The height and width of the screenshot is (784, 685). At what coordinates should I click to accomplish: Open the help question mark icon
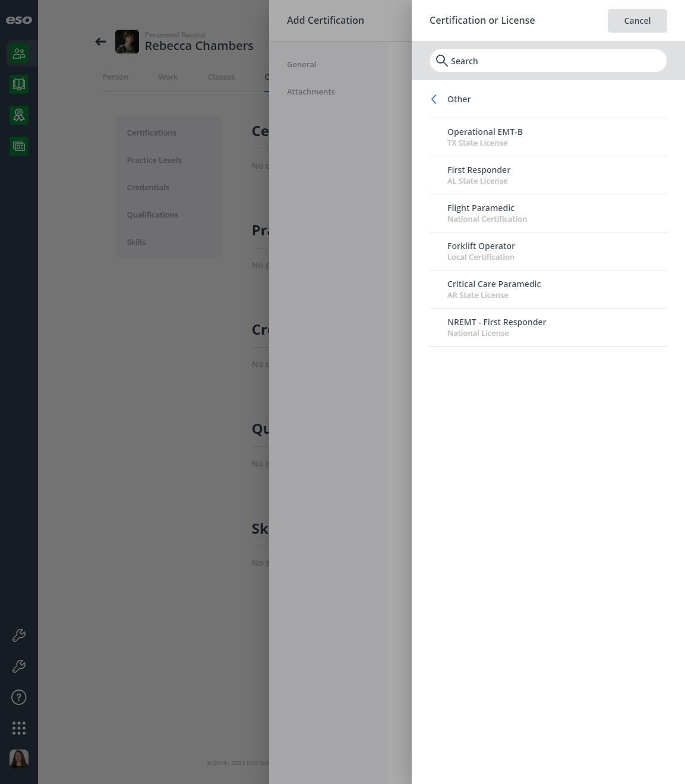(19, 697)
